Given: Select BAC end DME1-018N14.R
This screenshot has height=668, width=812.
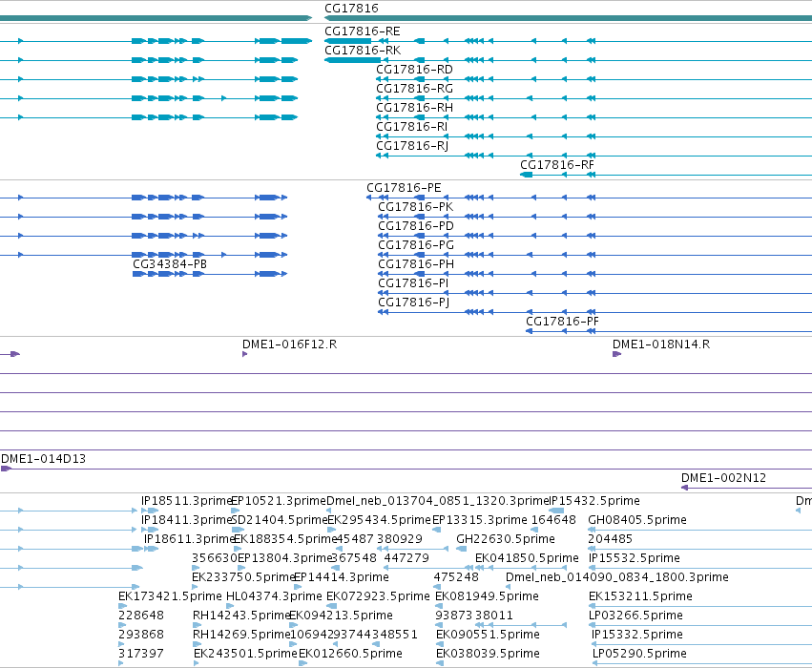Looking at the screenshot, I should [661, 344].
